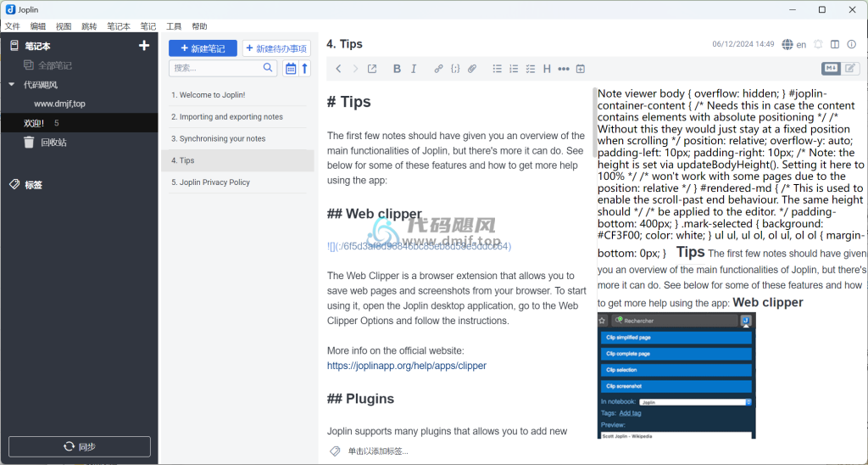Open the 笔记本 menu
Screen dimensions: 868x465
click(119, 26)
